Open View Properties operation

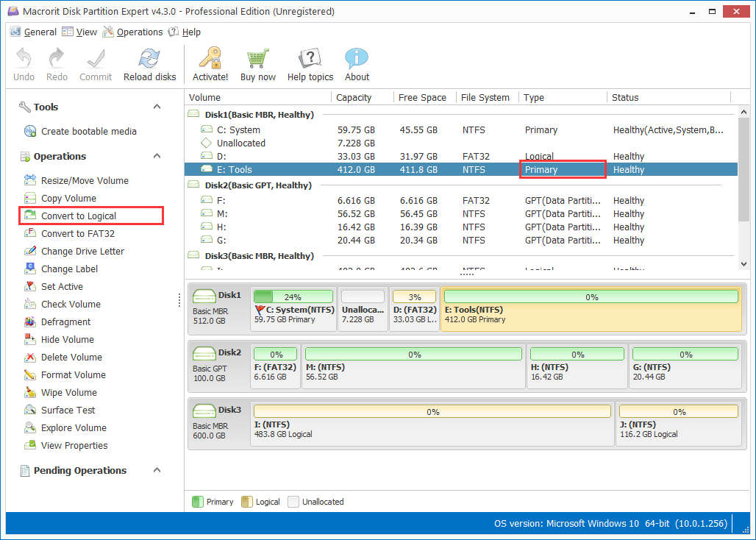pos(66,446)
